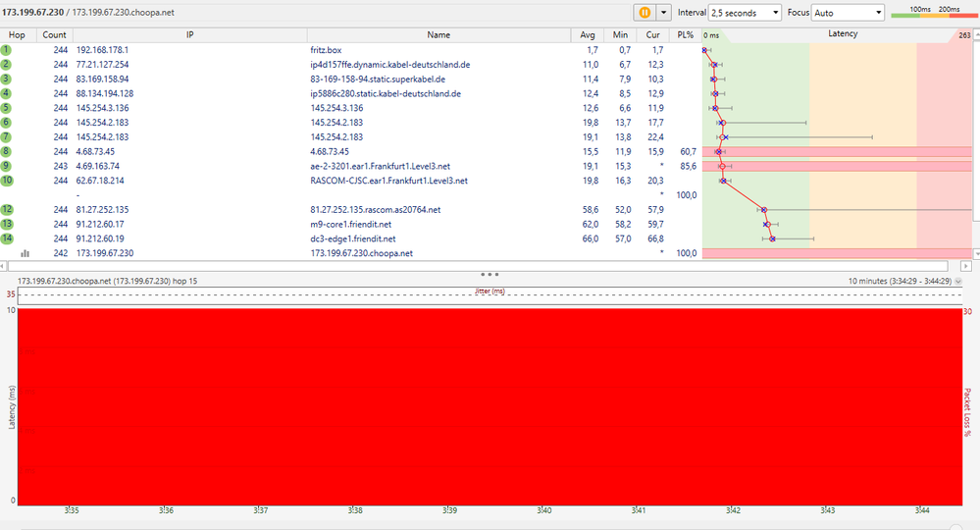Viewport: 980px width, 530px height.
Task: Select hop 6 green circle
Action: (x=6, y=123)
